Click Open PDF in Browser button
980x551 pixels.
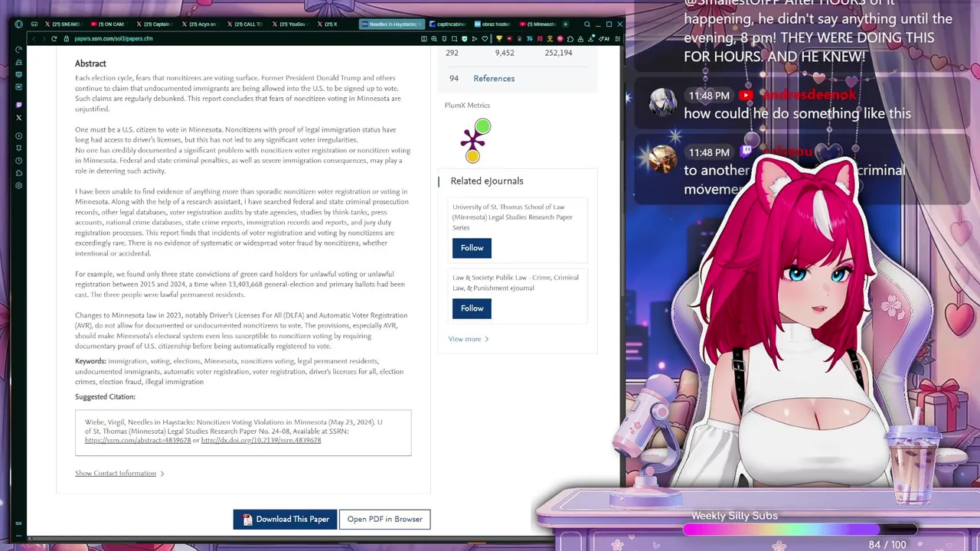(x=385, y=519)
